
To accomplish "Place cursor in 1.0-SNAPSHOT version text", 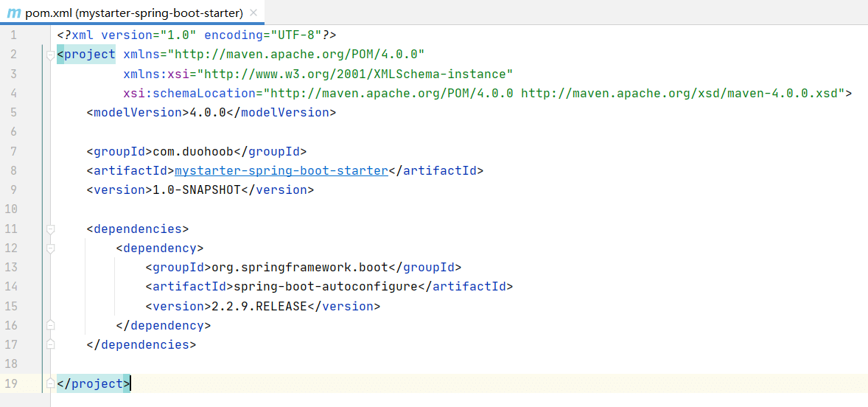I will 196,189.
